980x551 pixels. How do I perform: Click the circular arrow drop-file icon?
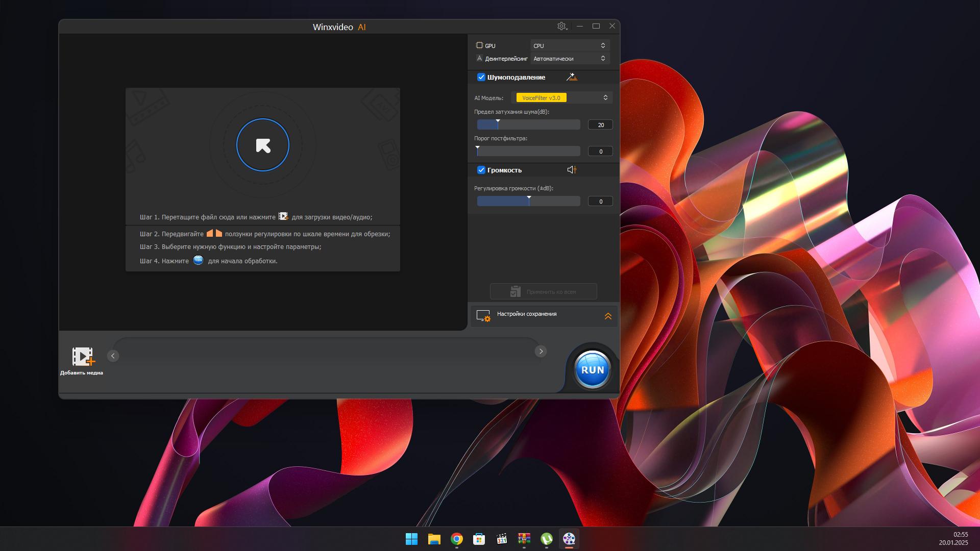point(263,145)
